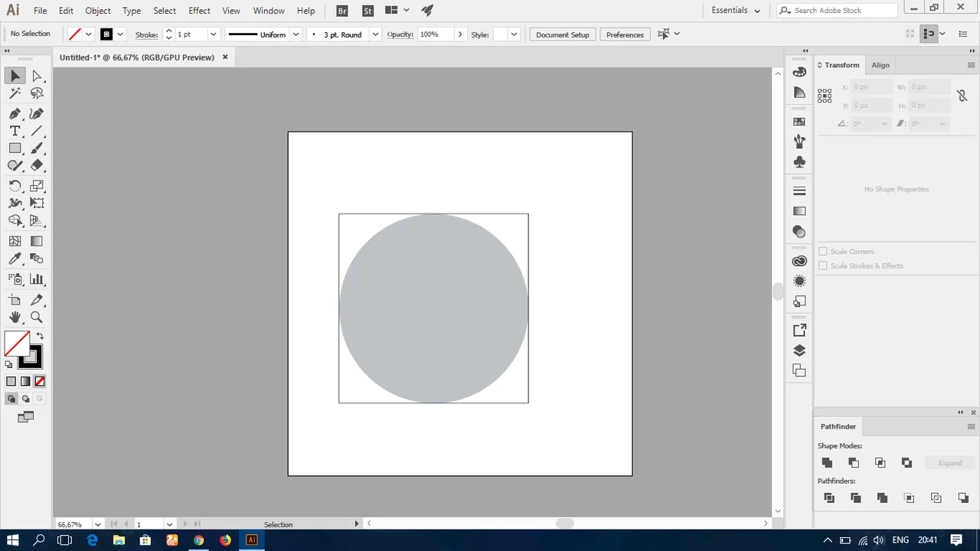
Task: Expand the Opacity value options
Action: coord(460,34)
